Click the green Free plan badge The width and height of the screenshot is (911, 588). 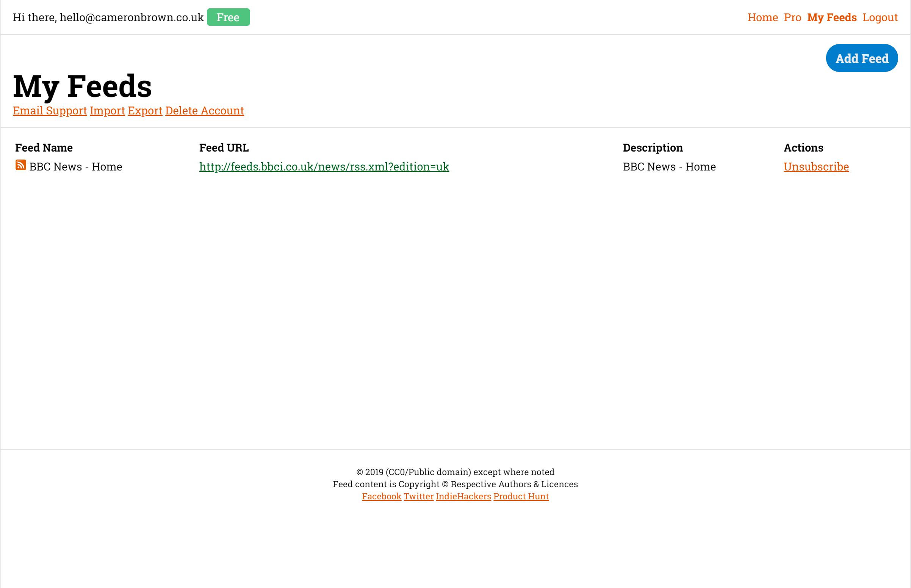(x=228, y=17)
